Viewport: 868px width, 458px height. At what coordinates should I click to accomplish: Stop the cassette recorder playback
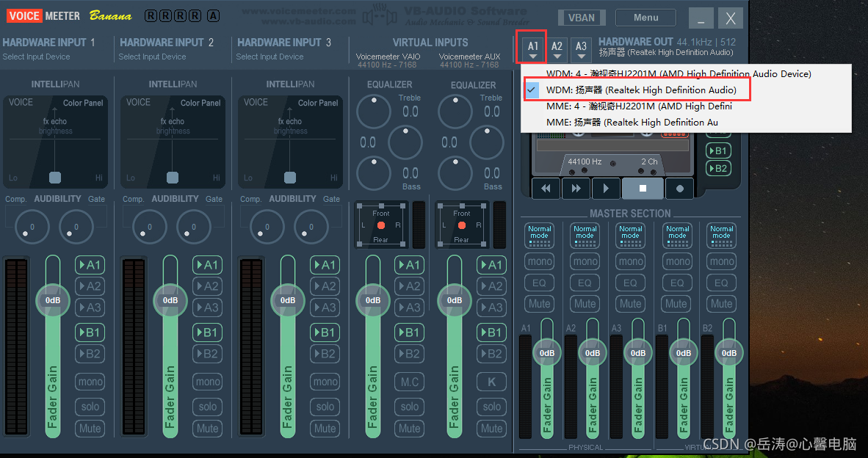643,188
